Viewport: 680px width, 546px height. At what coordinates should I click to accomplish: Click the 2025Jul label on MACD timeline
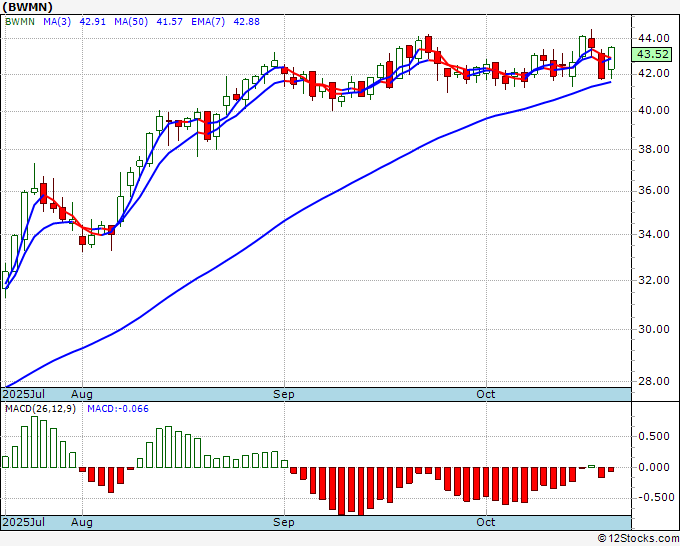point(24,522)
